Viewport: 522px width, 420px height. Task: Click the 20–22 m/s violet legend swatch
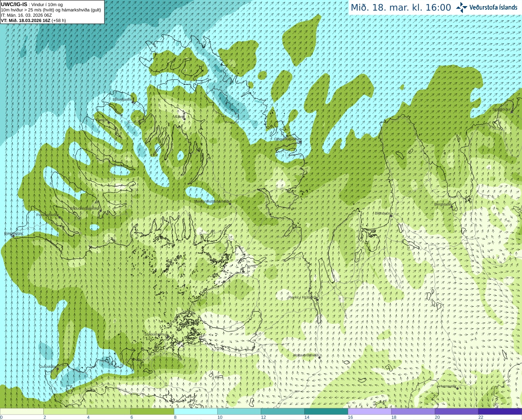point(457,411)
